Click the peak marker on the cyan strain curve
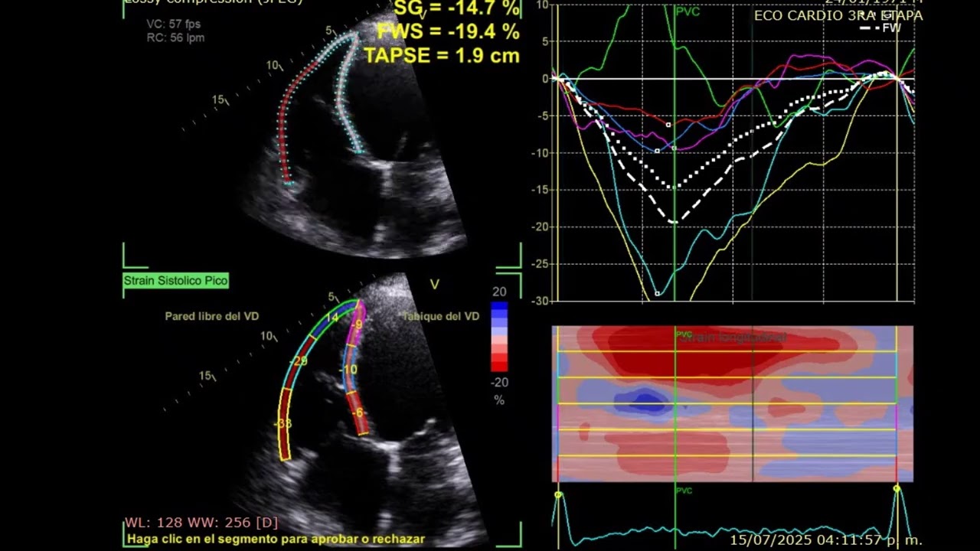The width and height of the screenshot is (980, 551). pos(657,294)
